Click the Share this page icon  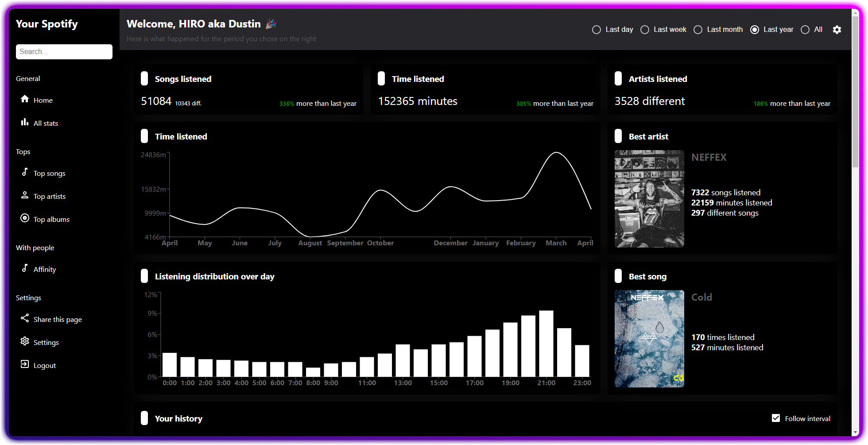(25, 318)
